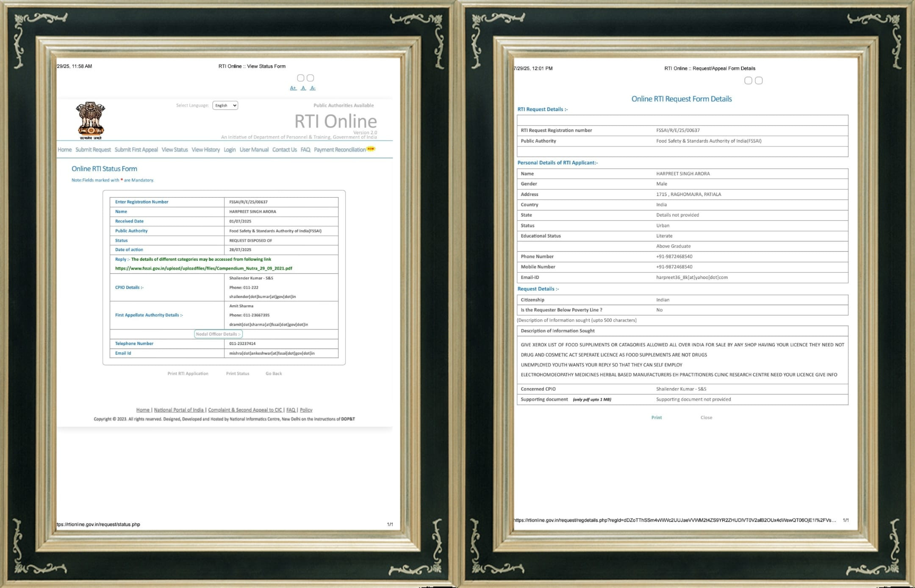Open Home in the top navigation bar
Screen dimensions: 915x588
(x=64, y=150)
